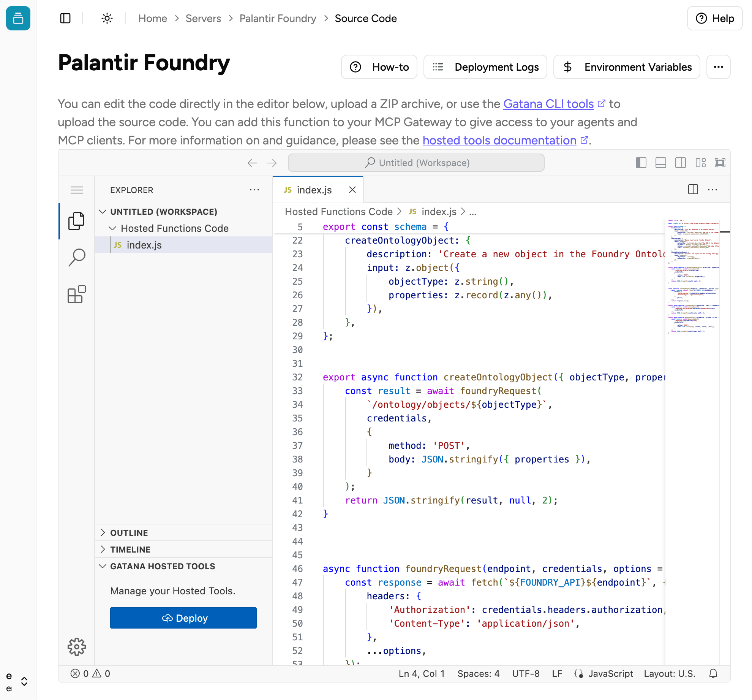The height and width of the screenshot is (700, 752).
Task: Open the Gatana CLI tools link
Action: tap(548, 104)
